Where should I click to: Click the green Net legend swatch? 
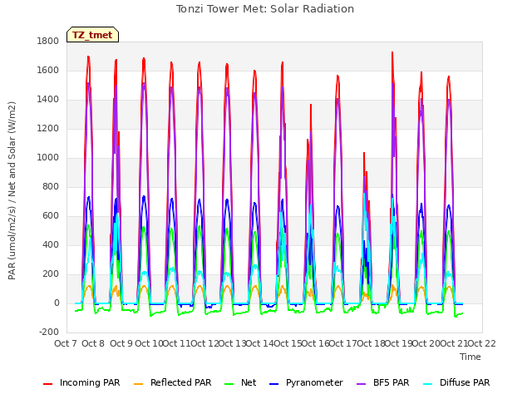pyautogui.click(x=229, y=384)
